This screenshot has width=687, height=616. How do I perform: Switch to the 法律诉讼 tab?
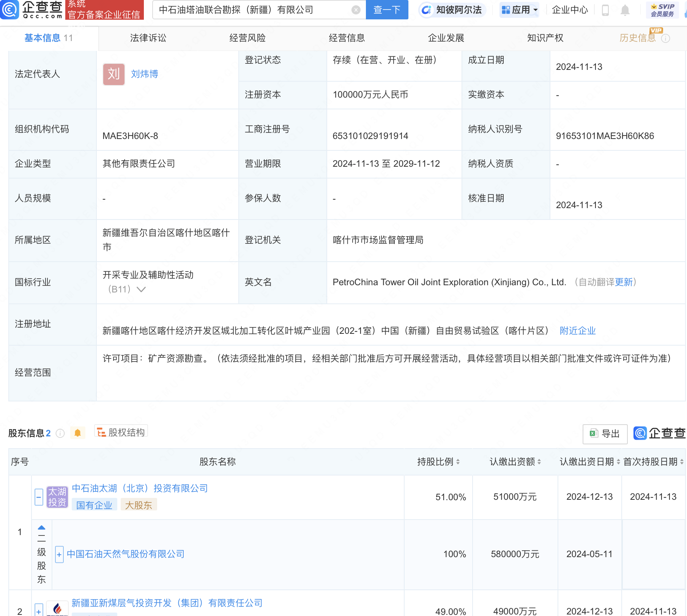click(148, 38)
